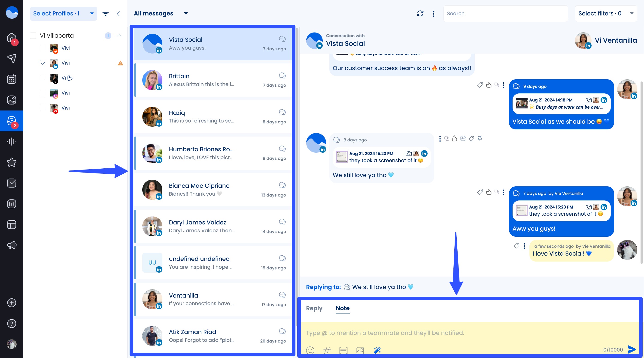Open the Select filters dropdown
This screenshot has width=644, height=358.
point(605,13)
